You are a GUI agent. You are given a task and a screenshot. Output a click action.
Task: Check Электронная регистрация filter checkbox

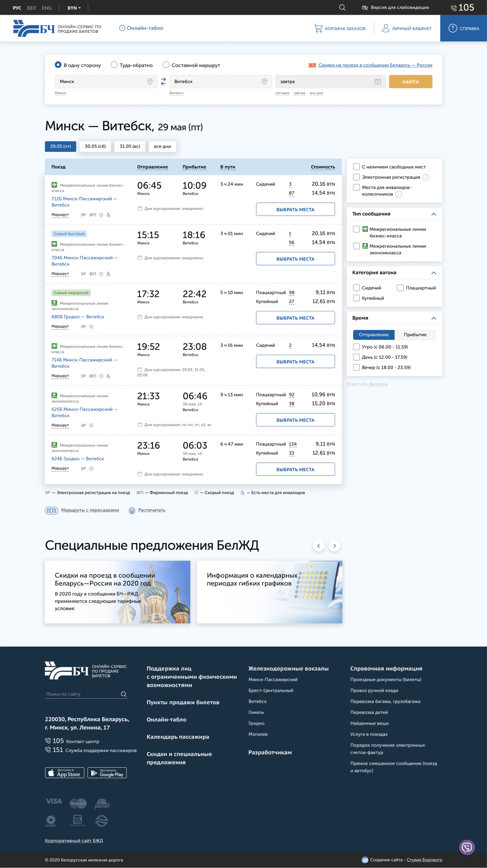click(356, 177)
